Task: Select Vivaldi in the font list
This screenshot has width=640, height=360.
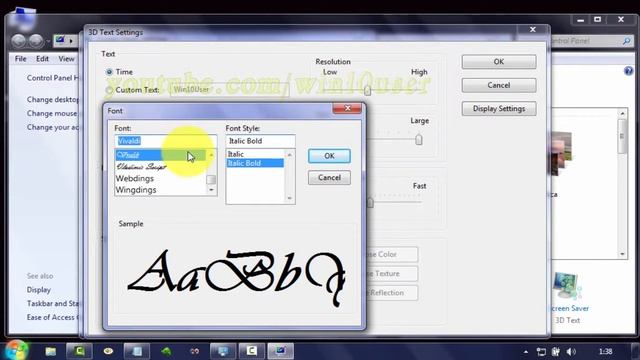Action: (160, 155)
